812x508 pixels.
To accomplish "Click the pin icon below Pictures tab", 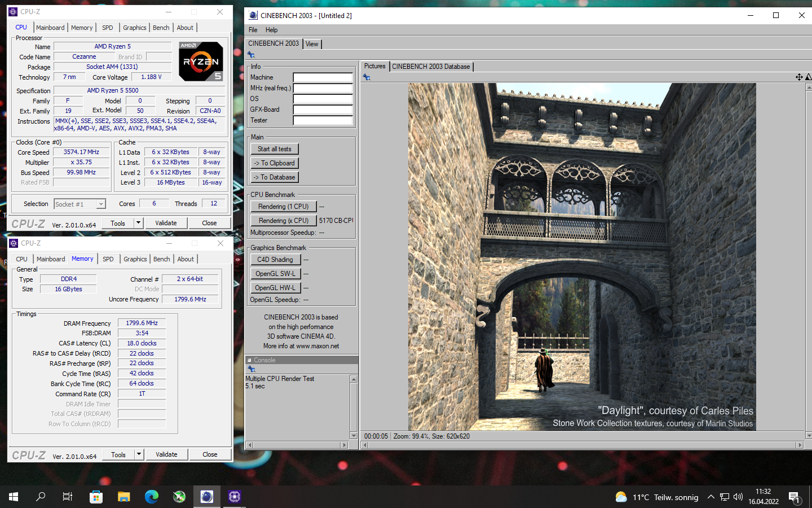I will [367, 77].
